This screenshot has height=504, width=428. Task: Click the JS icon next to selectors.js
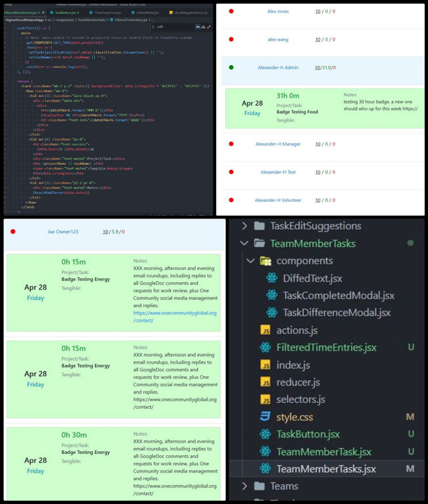pos(265,400)
